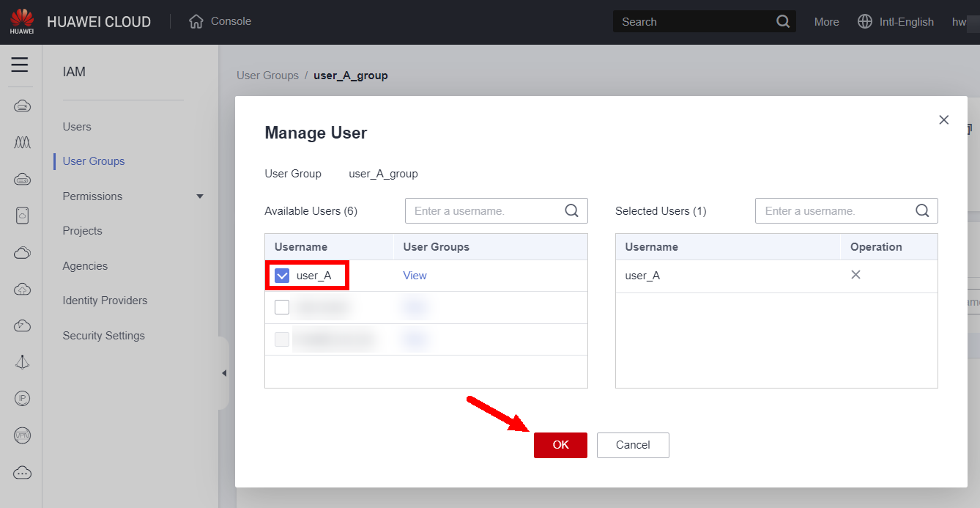The image size is (980, 508).
Task: Click the magnifier in top search bar
Action: coord(783,21)
